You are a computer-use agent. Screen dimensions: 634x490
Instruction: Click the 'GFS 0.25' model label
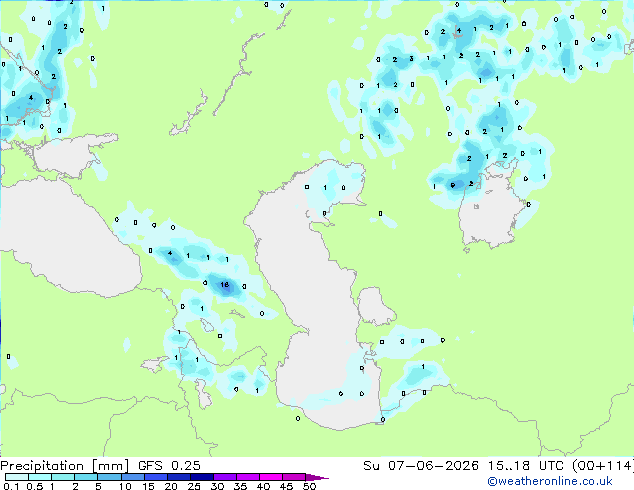pos(169,466)
